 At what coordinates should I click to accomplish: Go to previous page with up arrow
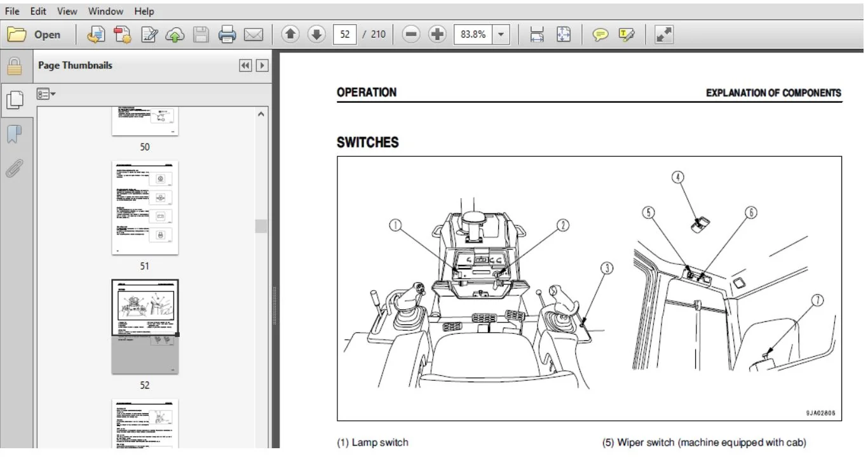[x=290, y=35]
